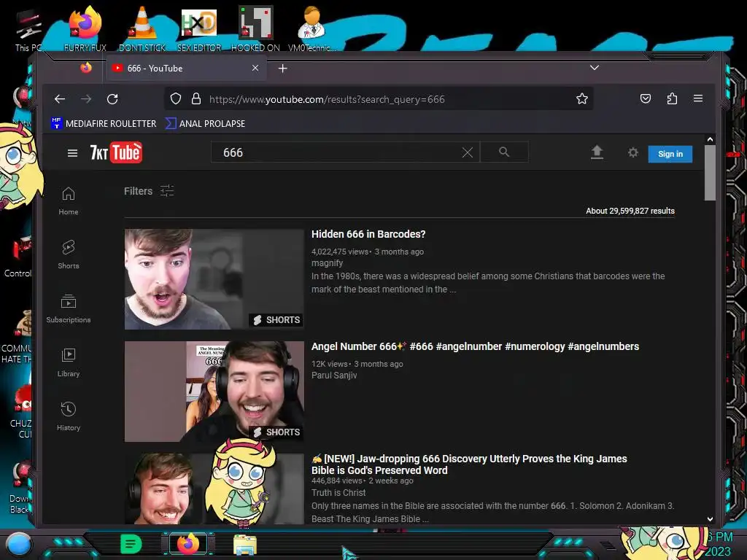Expand the list all tabs chevron
The height and width of the screenshot is (560, 747).
point(594,68)
